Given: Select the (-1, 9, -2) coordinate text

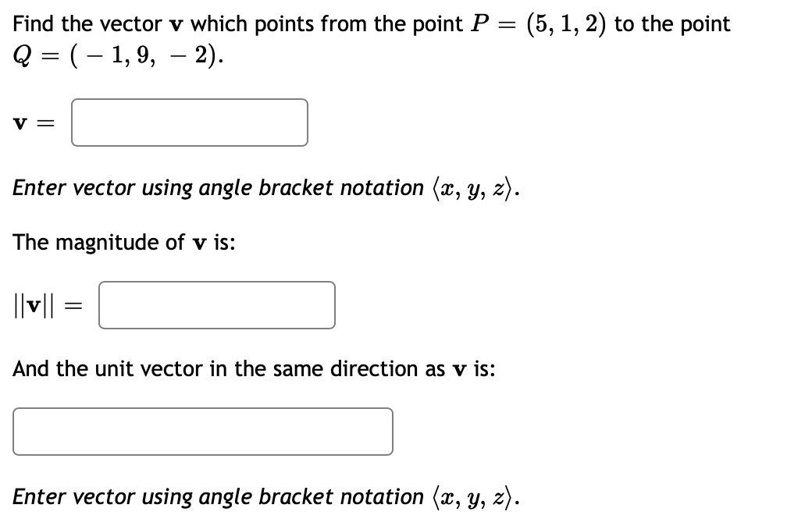Looking at the screenshot, I should (144, 55).
